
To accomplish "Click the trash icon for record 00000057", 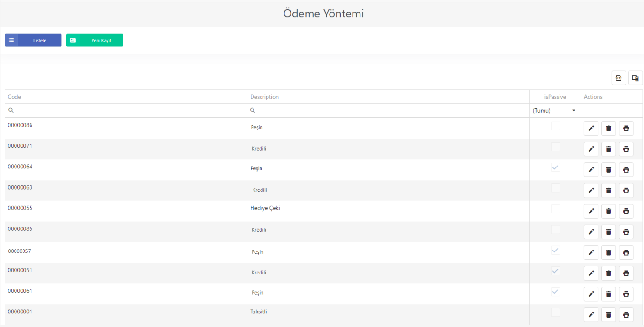I will point(608,252).
